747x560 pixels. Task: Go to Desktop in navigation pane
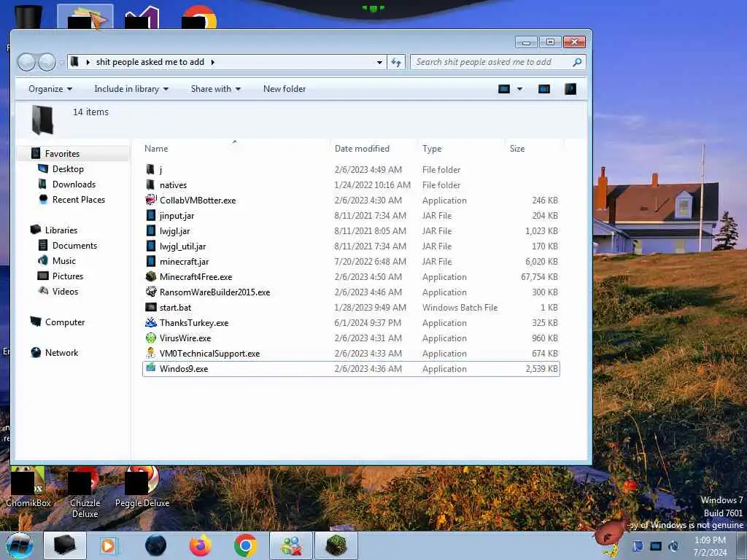68,169
